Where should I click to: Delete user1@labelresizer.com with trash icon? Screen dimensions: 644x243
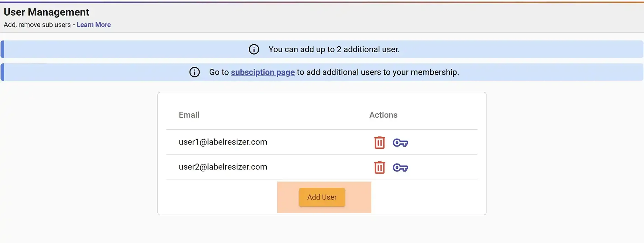tap(379, 142)
